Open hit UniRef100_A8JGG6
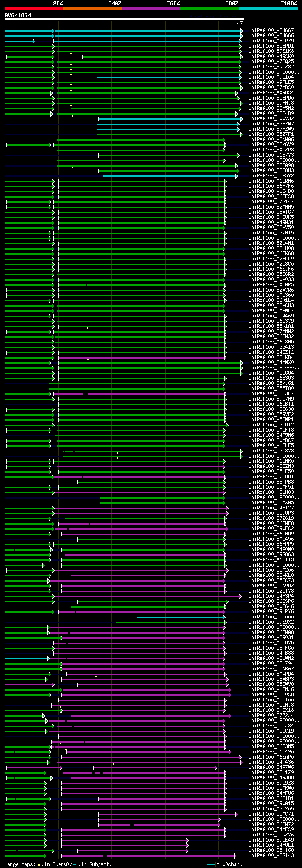The width and height of the screenshot is (302, 868). 271,36
